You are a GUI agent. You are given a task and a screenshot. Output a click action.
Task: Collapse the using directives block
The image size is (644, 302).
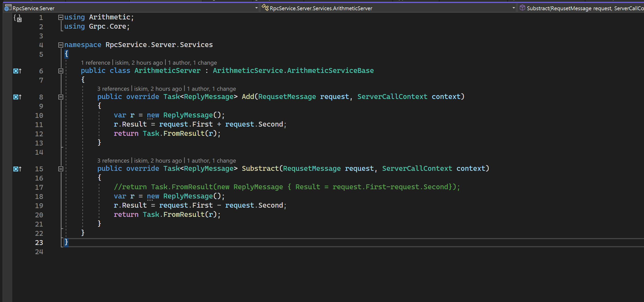tap(61, 17)
